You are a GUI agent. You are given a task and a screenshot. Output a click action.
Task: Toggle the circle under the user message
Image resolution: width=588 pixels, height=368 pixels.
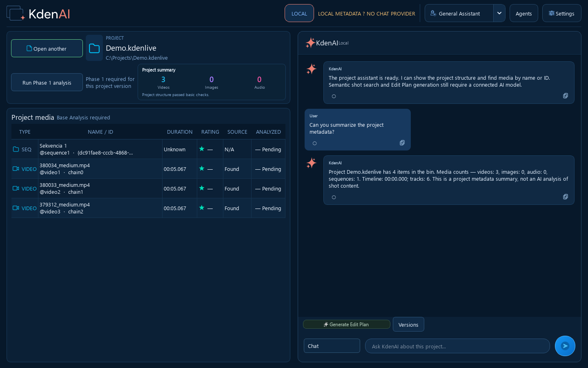[314, 143]
